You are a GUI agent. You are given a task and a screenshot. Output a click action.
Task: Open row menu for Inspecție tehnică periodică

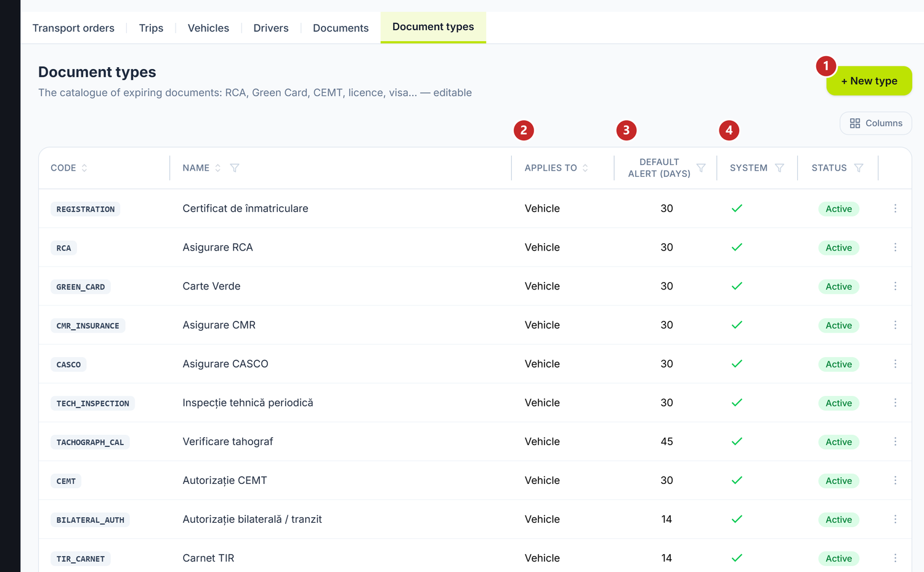tap(895, 403)
